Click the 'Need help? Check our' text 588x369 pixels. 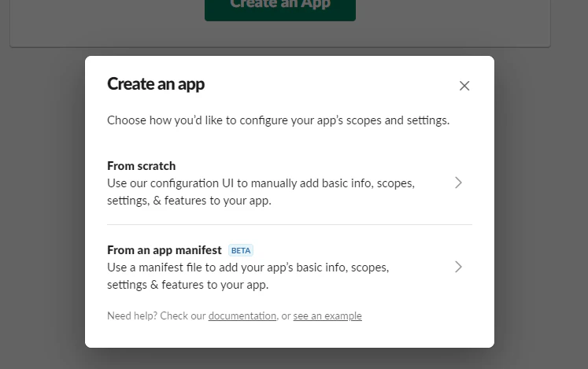click(157, 315)
